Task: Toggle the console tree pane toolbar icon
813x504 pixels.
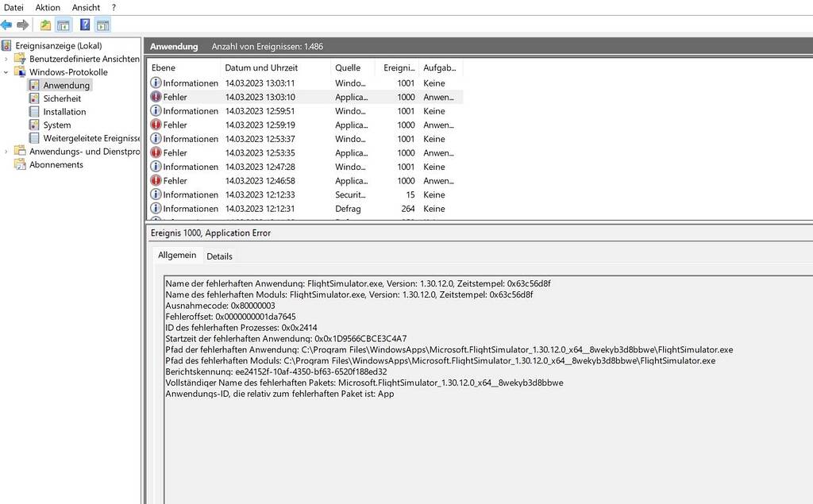Action: [64, 25]
